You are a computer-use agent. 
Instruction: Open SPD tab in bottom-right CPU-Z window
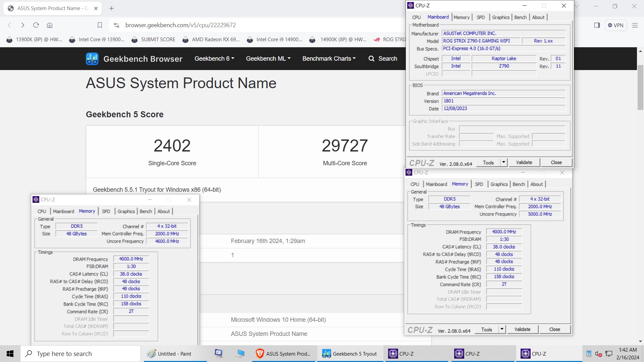pos(479,184)
